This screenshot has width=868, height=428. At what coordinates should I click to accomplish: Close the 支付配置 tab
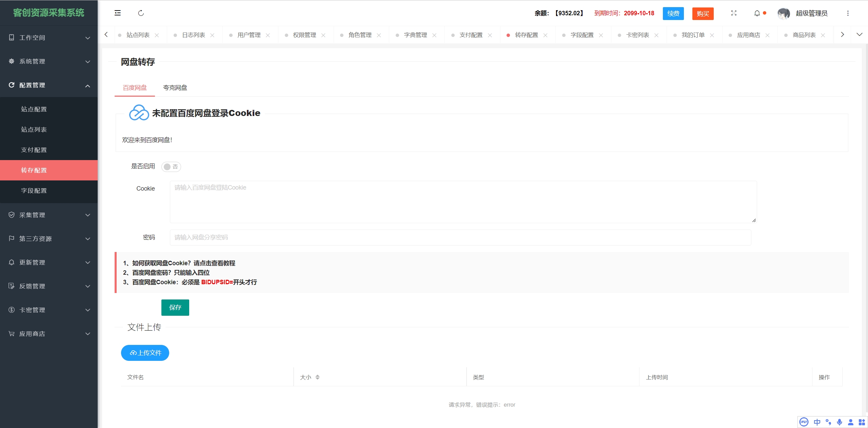coord(490,35)
